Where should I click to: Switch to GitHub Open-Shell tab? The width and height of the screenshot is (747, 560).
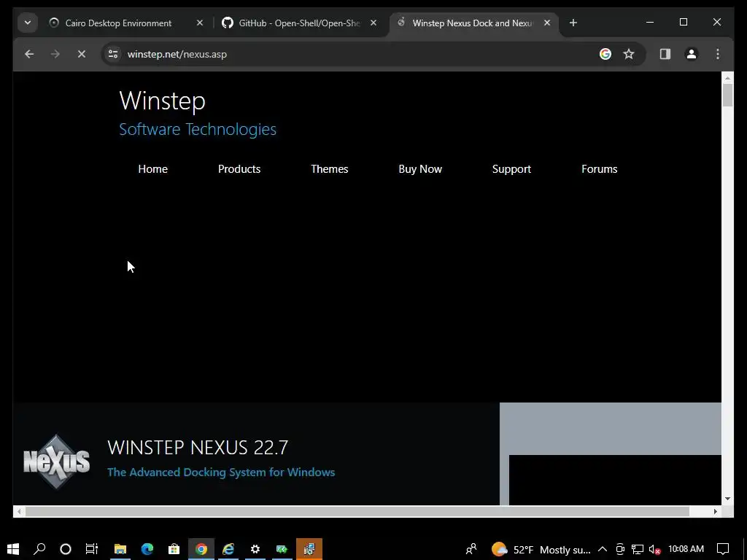click(x=299, y=23)
